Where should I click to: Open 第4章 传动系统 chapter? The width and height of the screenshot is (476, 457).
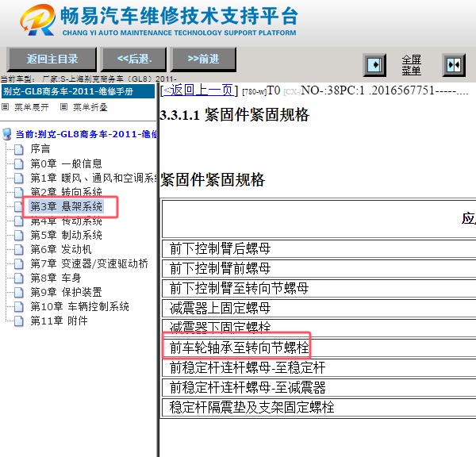[66, 221]
